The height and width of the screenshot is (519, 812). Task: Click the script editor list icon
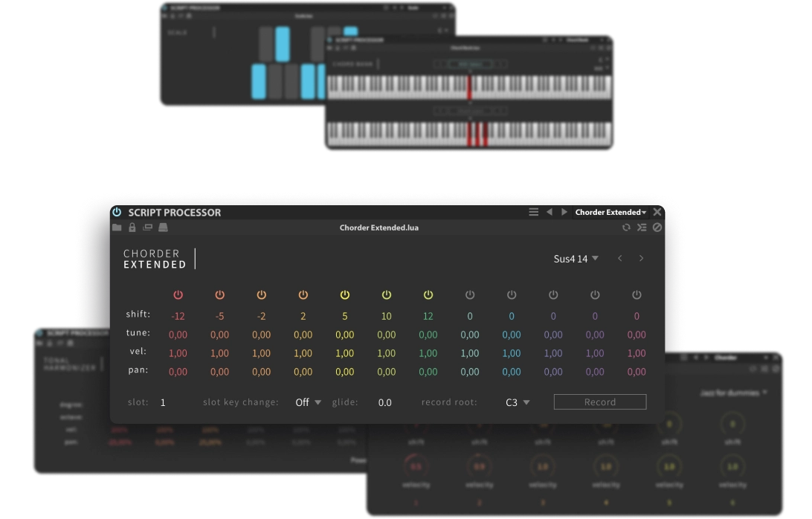pyautogui.click(x=642, y=228)
